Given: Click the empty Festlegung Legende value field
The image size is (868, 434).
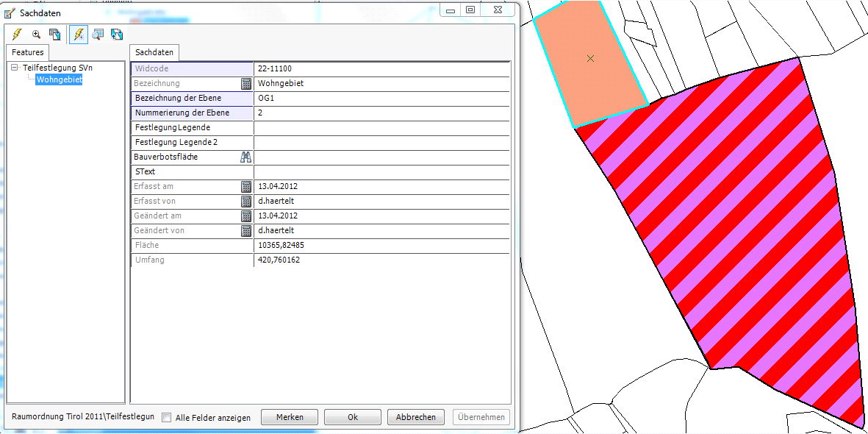Looking at the screenshot, I should [381, 127].
